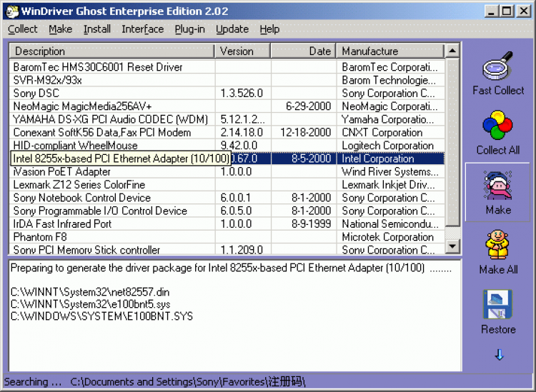Image resolution: width=536 pixels, height=392 pixels.
Task: Click the driver list vertical scrollbar thumb
Action: pos(452,142)
